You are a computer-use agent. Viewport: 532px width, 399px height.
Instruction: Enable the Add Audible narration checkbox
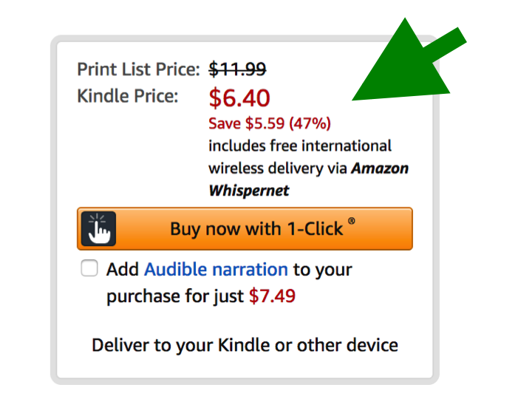pyautogui.click(x=89, y=268)
